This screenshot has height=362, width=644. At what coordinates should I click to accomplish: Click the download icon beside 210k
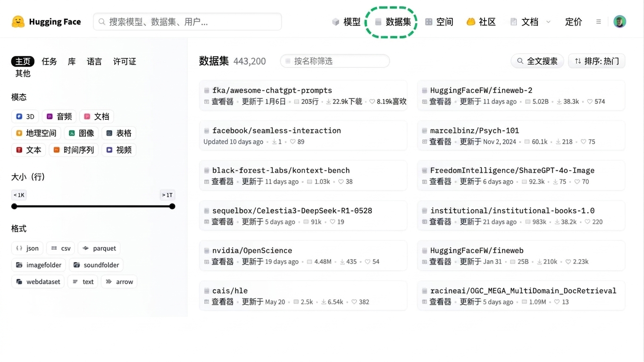(540, 262)
